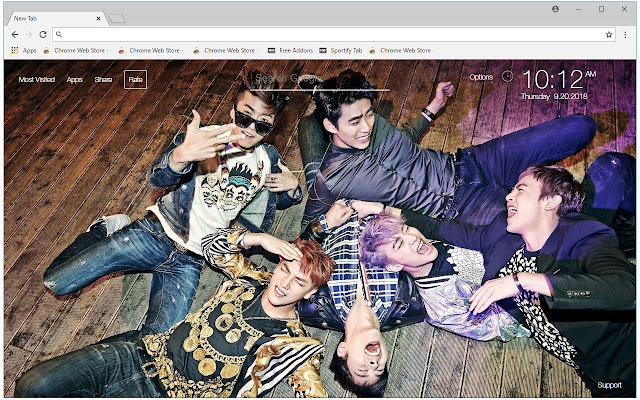The image size is (640, 400).
Task: Open the Most Visited menu
Action: pos(37,80)
